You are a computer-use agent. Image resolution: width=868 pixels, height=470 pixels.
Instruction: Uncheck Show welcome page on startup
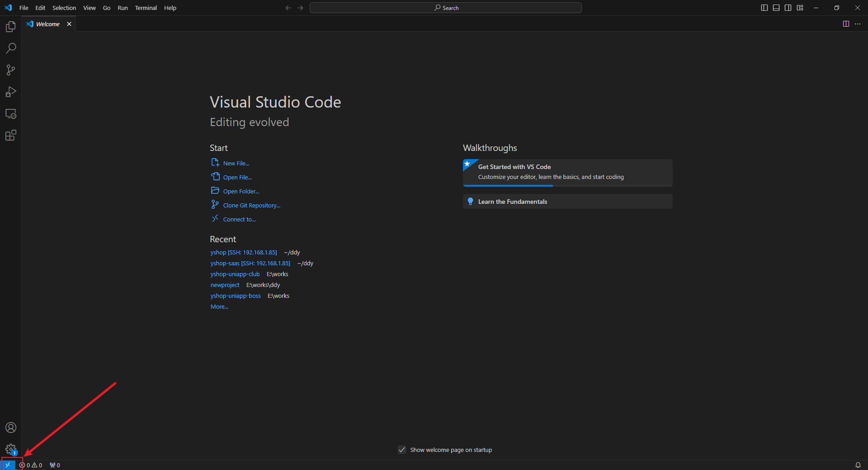tap(402, 450)
